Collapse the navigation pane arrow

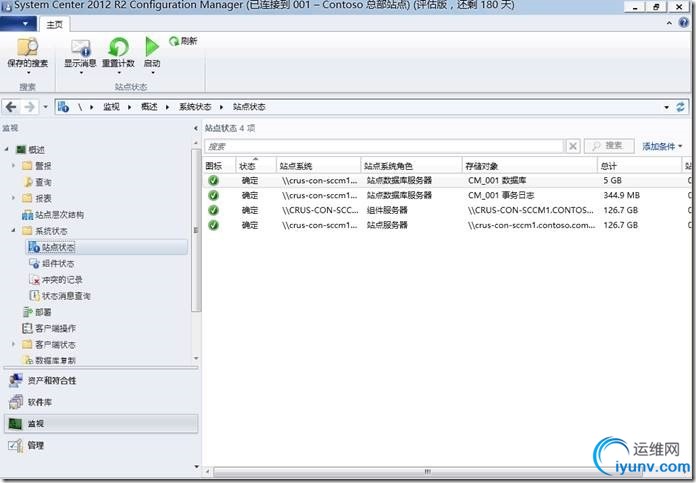point(196,128)
